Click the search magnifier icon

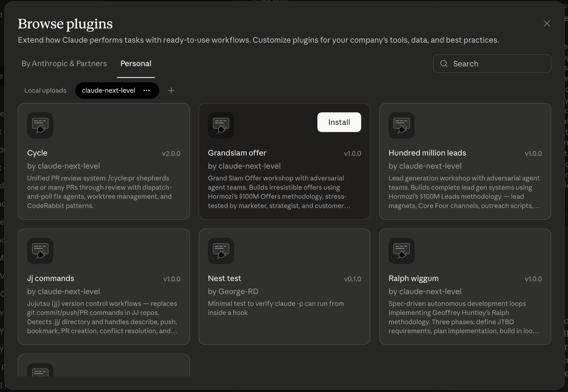pos(444,64)
